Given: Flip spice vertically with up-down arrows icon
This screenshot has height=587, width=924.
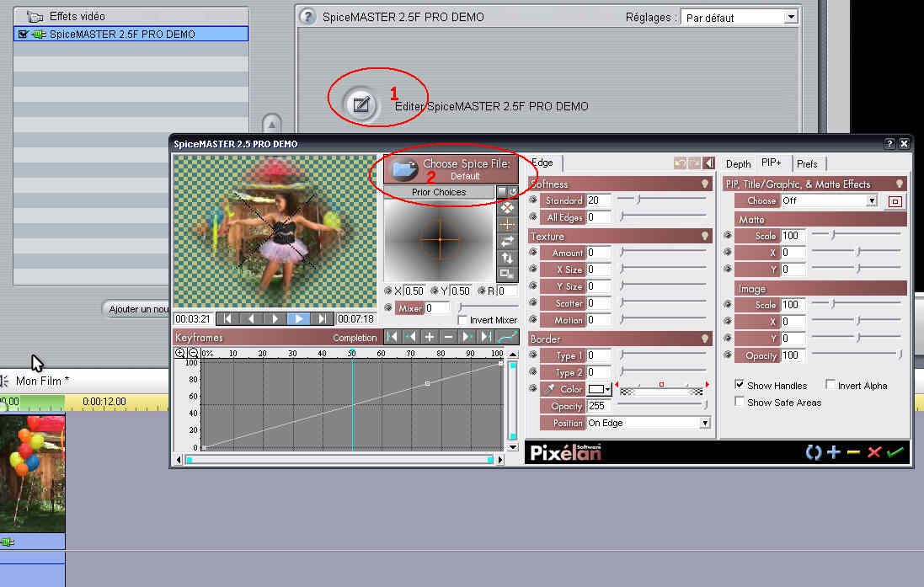Looking at the screenshot, I should click(507, 258).
